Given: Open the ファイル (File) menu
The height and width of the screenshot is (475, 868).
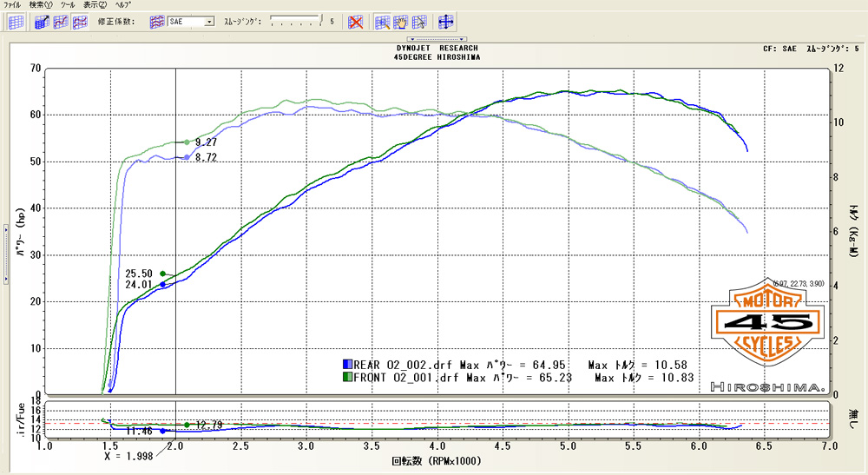Looking at the screenshot, I should (x=13, y=5).
